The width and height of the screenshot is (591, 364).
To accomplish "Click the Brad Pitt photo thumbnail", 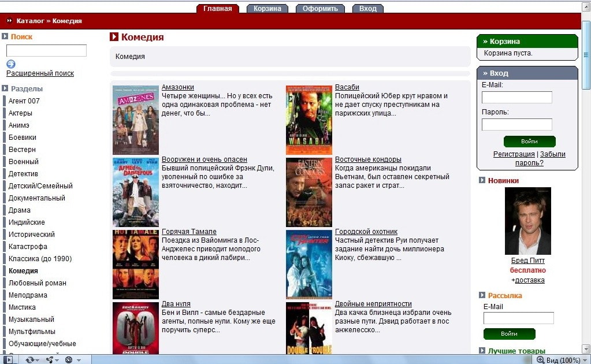I will click(527, 221).
